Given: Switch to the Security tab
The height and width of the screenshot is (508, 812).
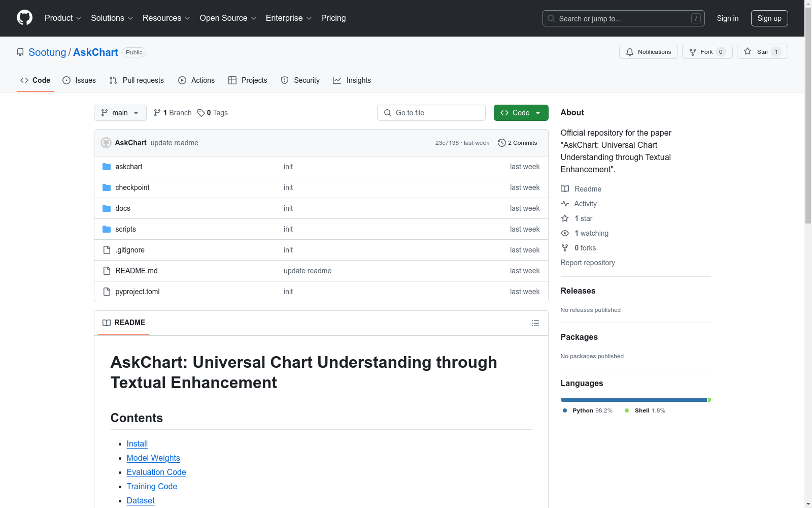Looking at the screenshot, I should coord(300,80).
